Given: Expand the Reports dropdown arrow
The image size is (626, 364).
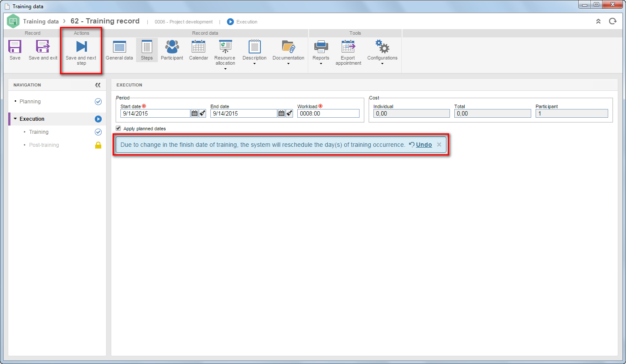Looking at the screenshot, I should point(321,64).
